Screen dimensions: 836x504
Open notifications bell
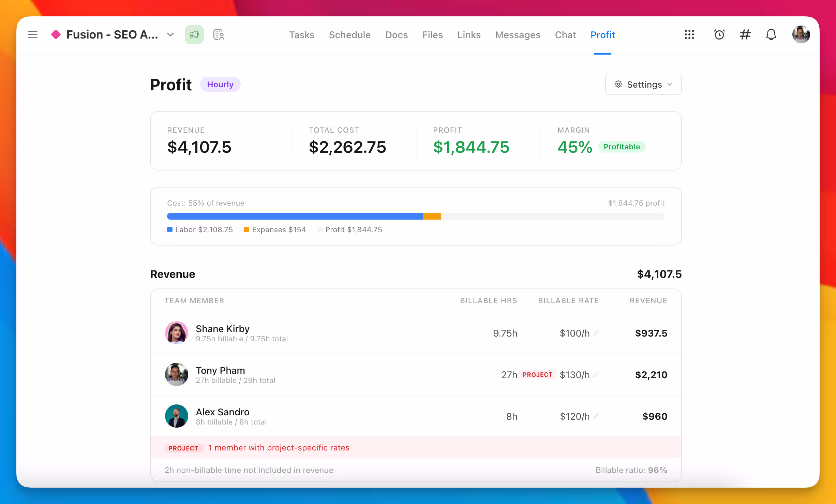point(771,34)
